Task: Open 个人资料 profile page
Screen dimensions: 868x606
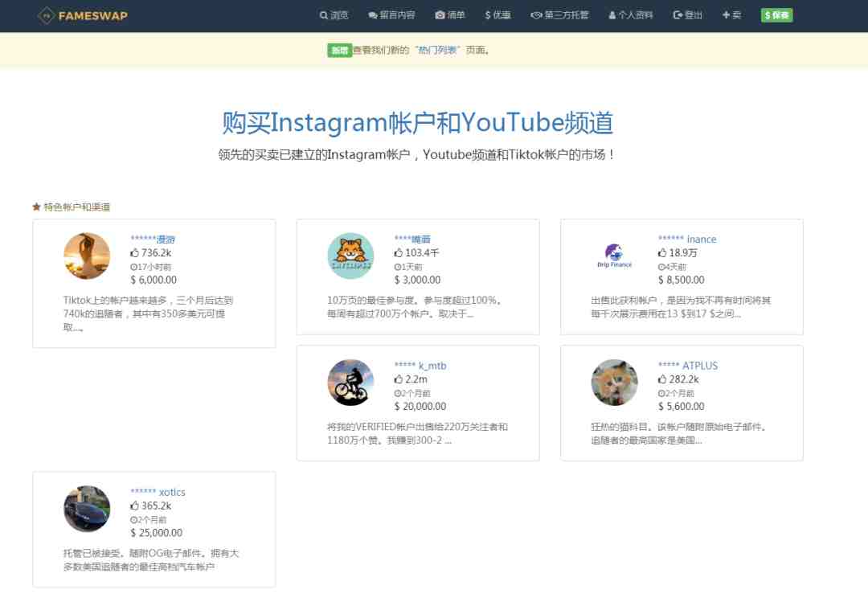Action: [x=631, y=15]
